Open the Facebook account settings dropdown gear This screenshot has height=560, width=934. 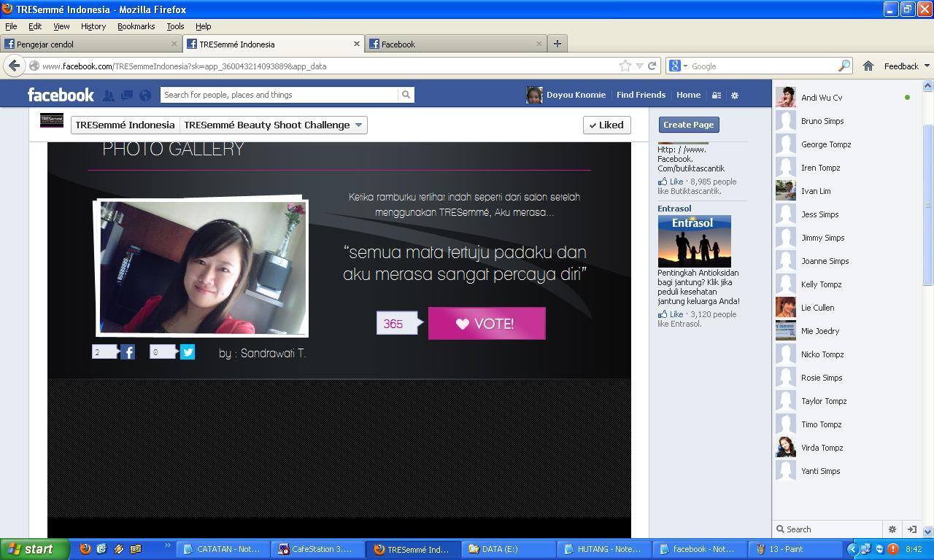coord(735,95)
